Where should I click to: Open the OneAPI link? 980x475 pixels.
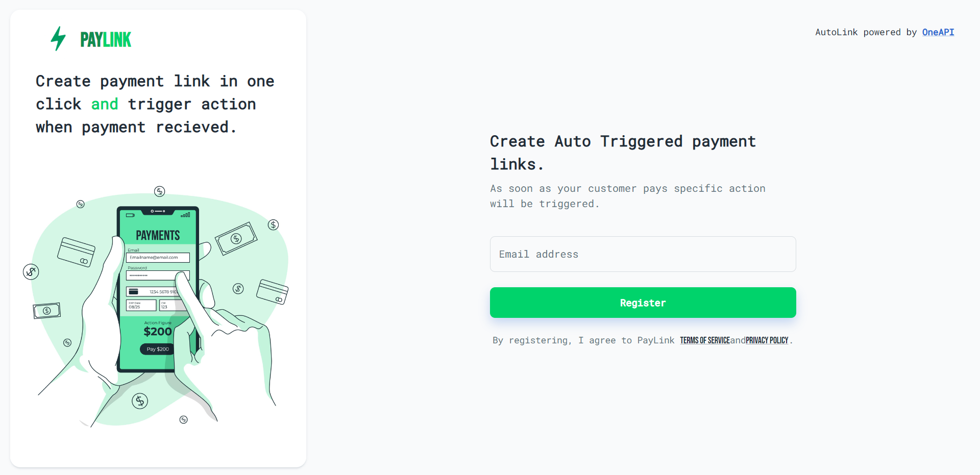(938, 32)
